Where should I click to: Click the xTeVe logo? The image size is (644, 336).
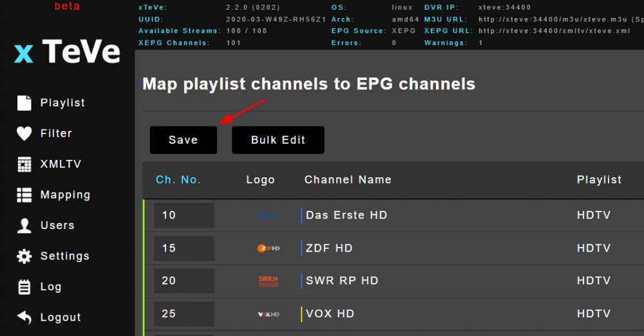pyautogui.click(x=68, y=52)
